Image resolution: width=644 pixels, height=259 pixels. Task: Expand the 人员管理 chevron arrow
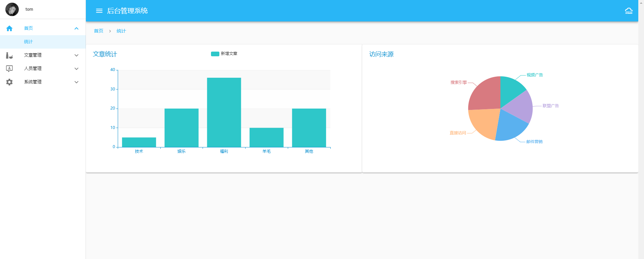tap(76, 69)
